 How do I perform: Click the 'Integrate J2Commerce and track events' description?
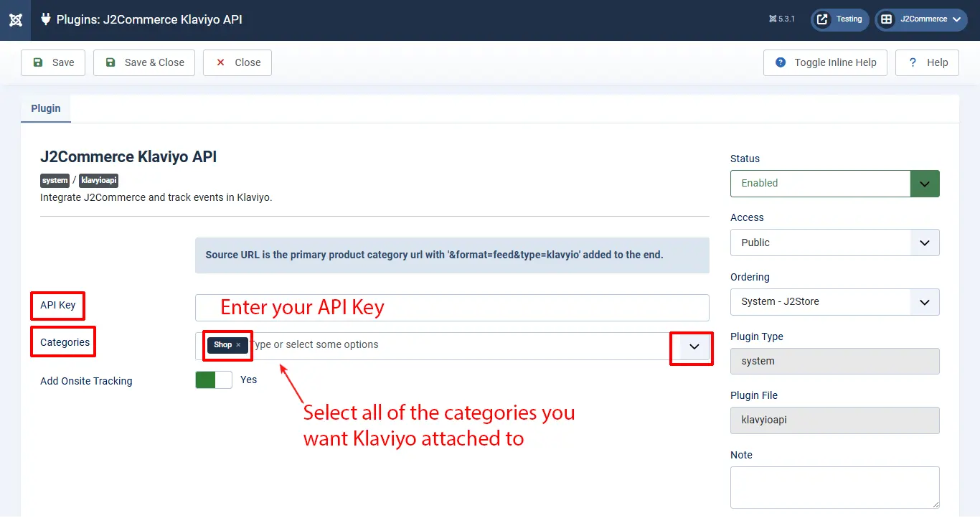156,197
